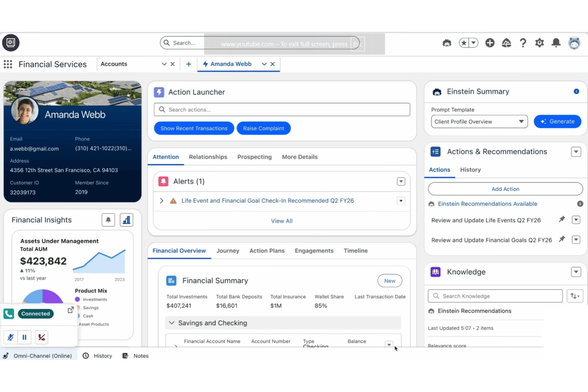
Task: Pin Review and Update Financial Goals recommendation
Action: (562, 239)
